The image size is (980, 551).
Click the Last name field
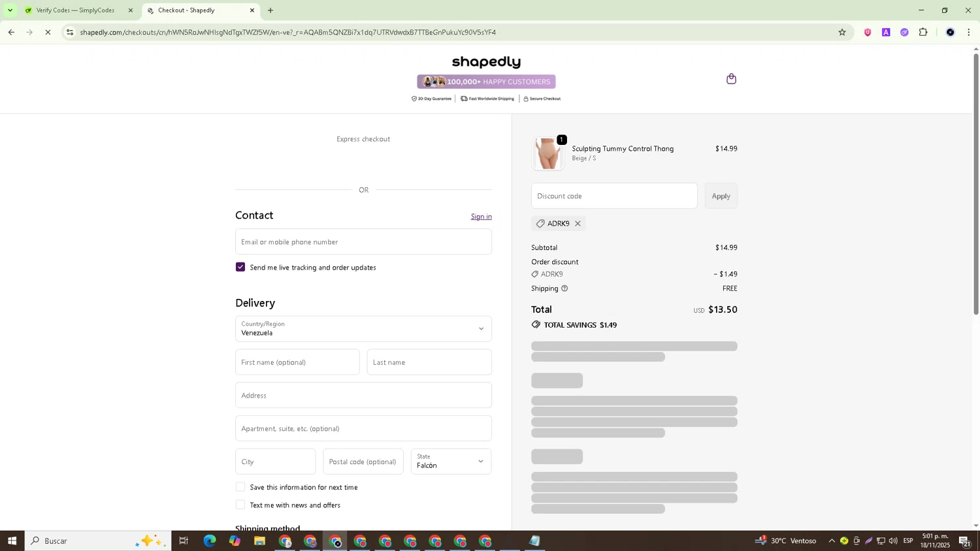pyautogui.click(x=429, y=362)
